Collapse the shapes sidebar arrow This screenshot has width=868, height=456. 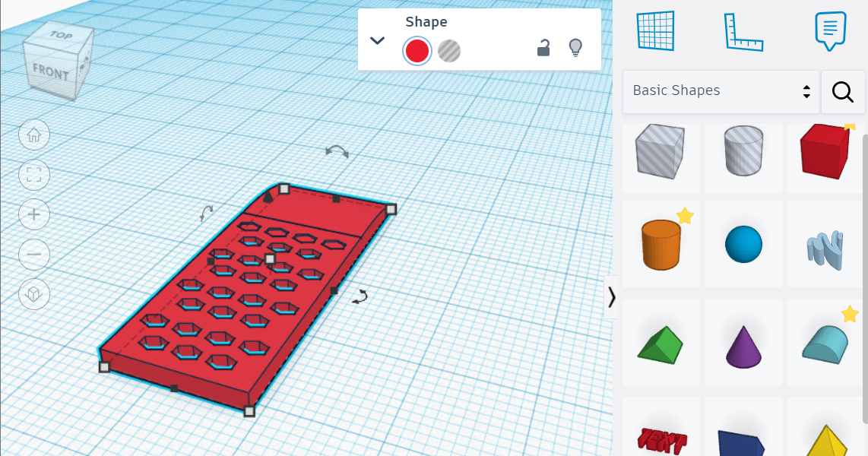pos(612,298)
